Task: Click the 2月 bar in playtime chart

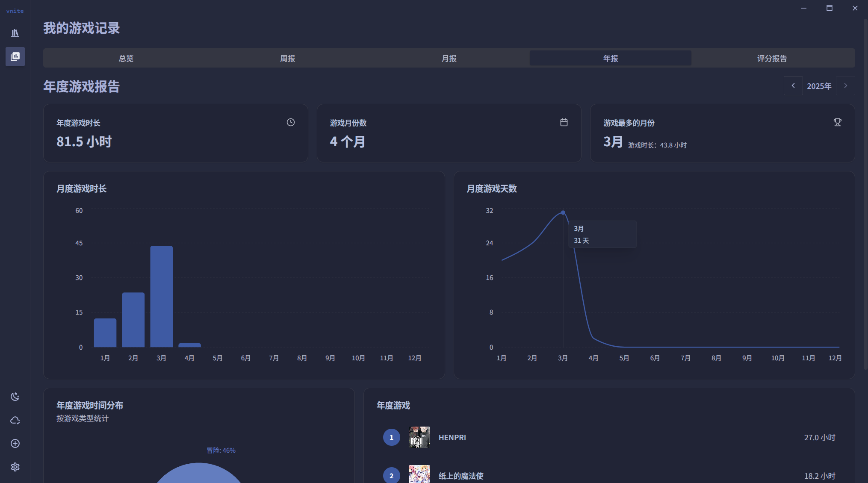Action: click(x=133, y=320)
